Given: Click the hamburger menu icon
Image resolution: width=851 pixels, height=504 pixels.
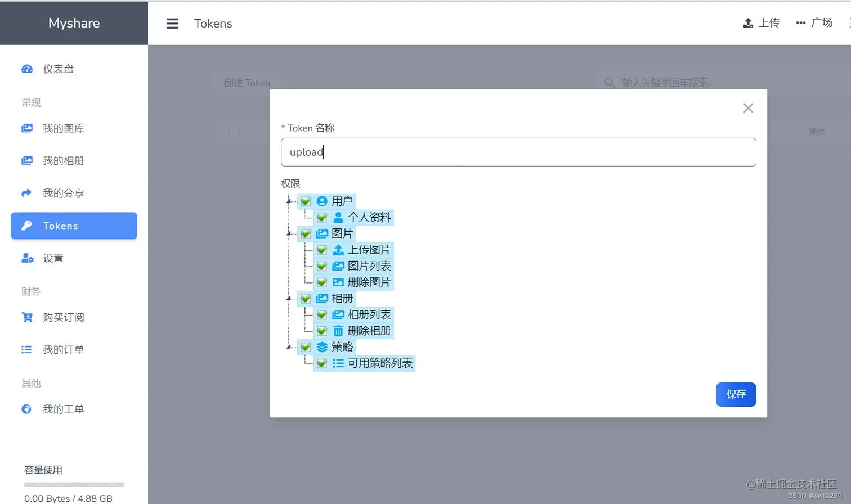Looking at the screenshot, I should pyautogui.click(x=172, y=24).
